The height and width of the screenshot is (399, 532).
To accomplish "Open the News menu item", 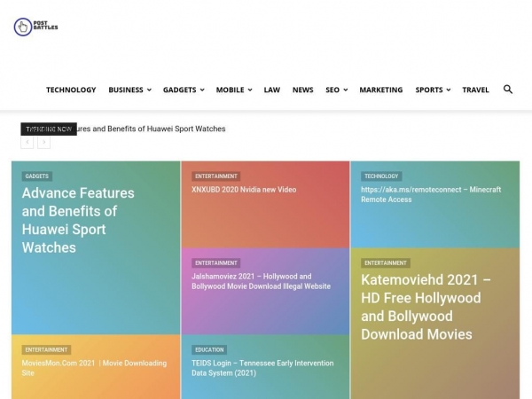I will coord(302,90).
